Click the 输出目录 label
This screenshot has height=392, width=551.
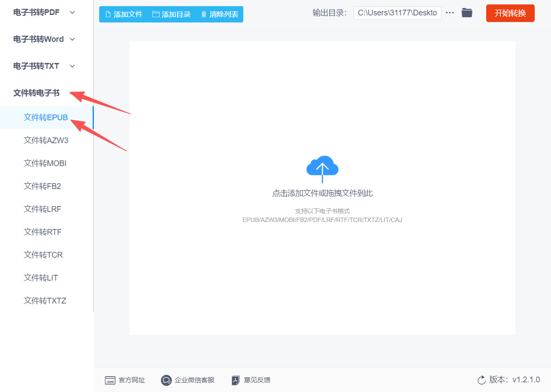click(330, 13)
